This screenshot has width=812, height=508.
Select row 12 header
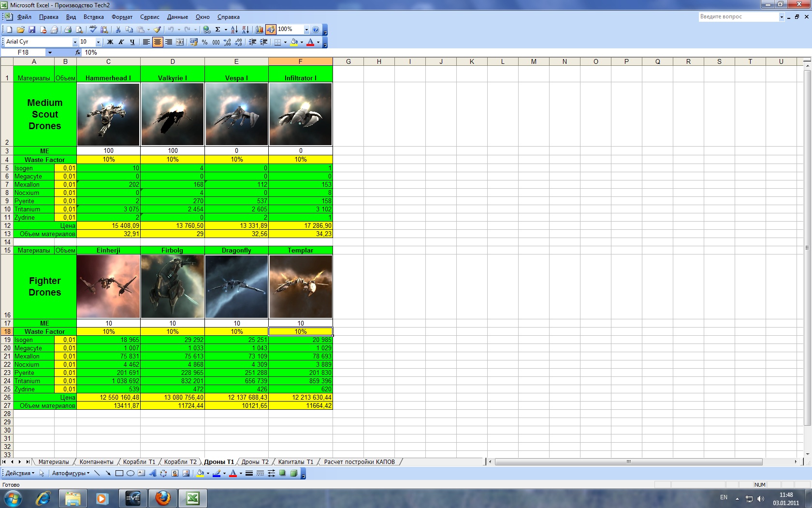click(x=7, y=225)
